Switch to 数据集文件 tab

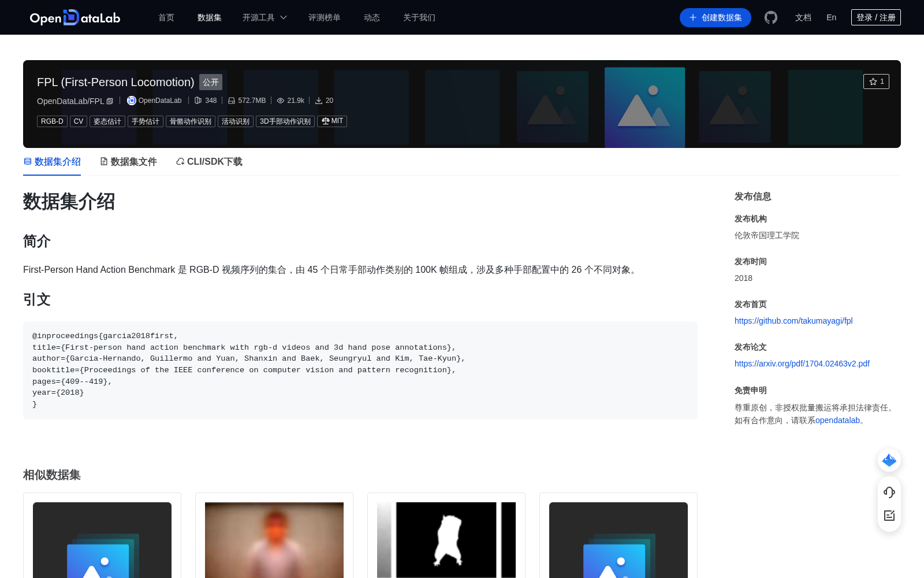pyautogui.click(x=128, y=162)
